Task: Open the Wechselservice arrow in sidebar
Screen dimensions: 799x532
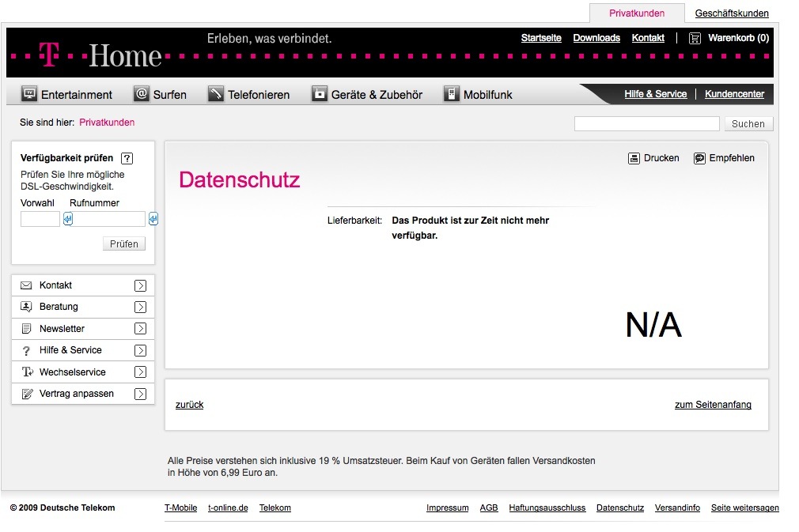Action: 140,372
